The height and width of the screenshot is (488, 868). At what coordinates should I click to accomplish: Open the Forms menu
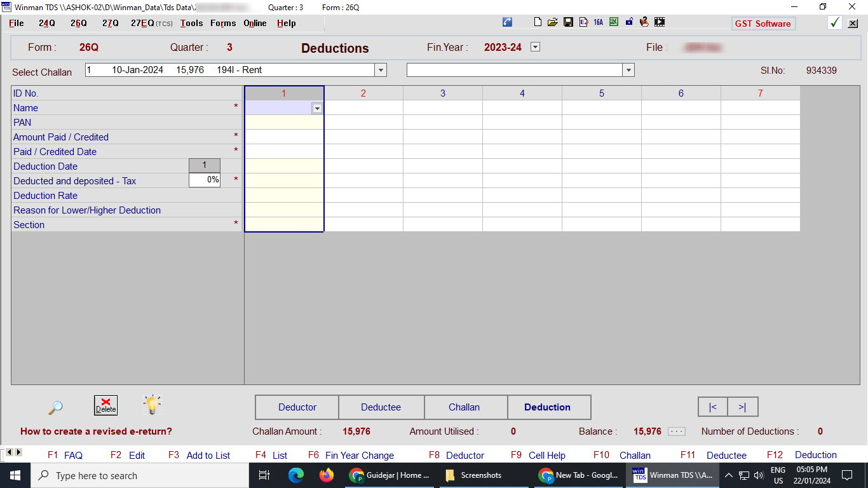point(222,23)
